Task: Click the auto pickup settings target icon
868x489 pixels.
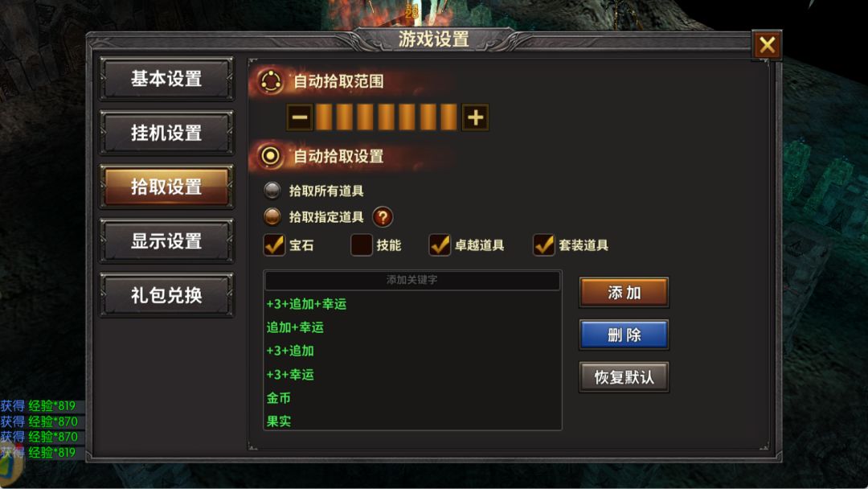Action: (271, 156)
